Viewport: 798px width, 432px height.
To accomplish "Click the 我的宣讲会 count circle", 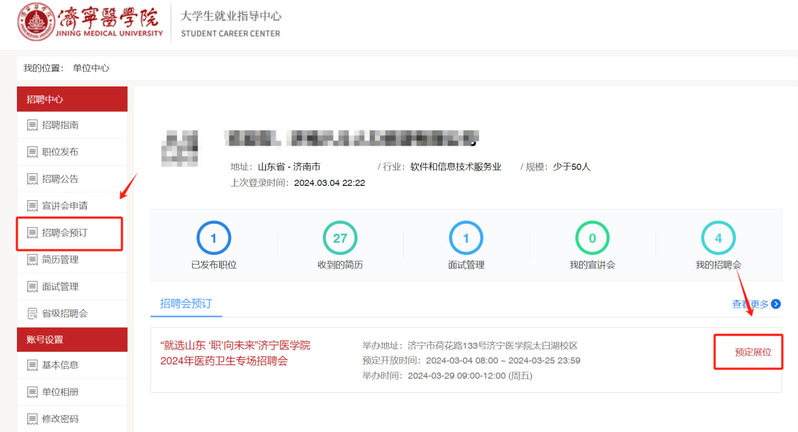I will pyautogui.click(x=592, y=238).
